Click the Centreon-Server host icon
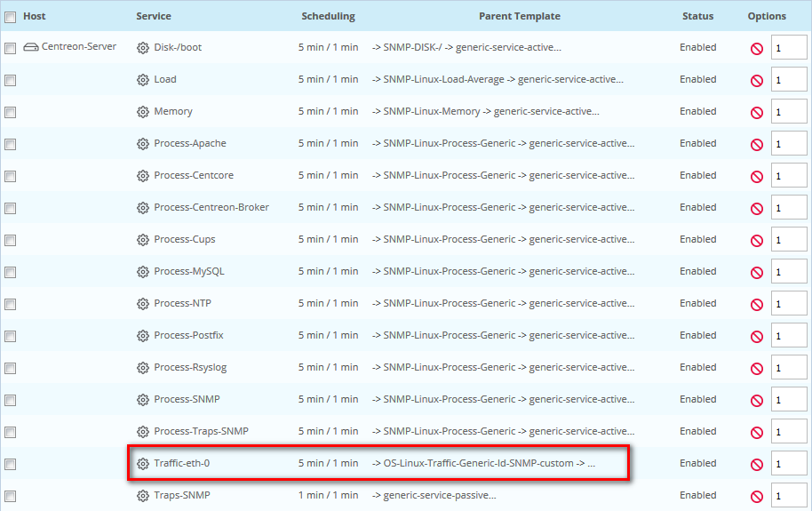The width and height of the screenshot is (812, 511). [30, 47]
